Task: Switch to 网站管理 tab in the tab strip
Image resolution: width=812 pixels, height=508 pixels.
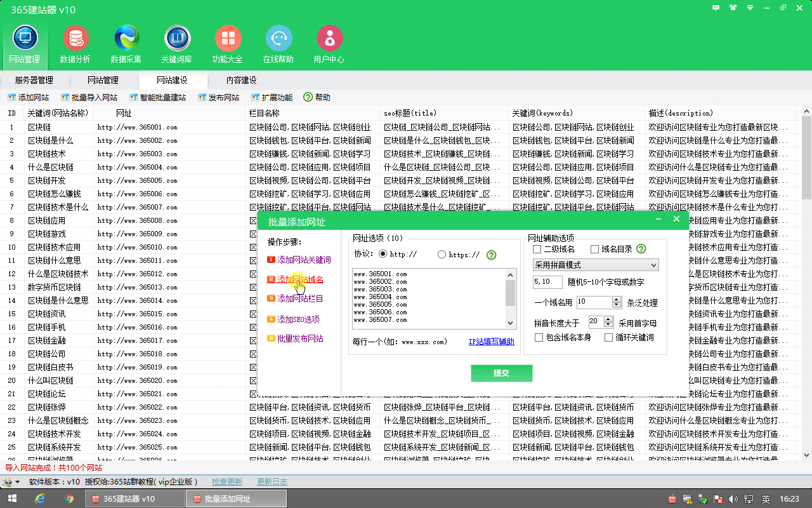Action: [x=103, y=80]
